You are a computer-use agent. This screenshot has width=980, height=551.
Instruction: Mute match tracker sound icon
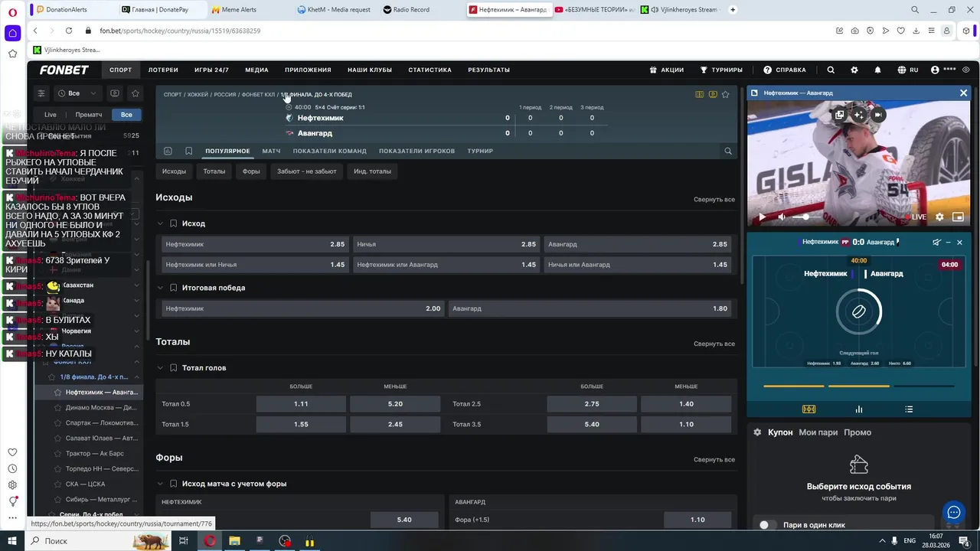point(936,242)
